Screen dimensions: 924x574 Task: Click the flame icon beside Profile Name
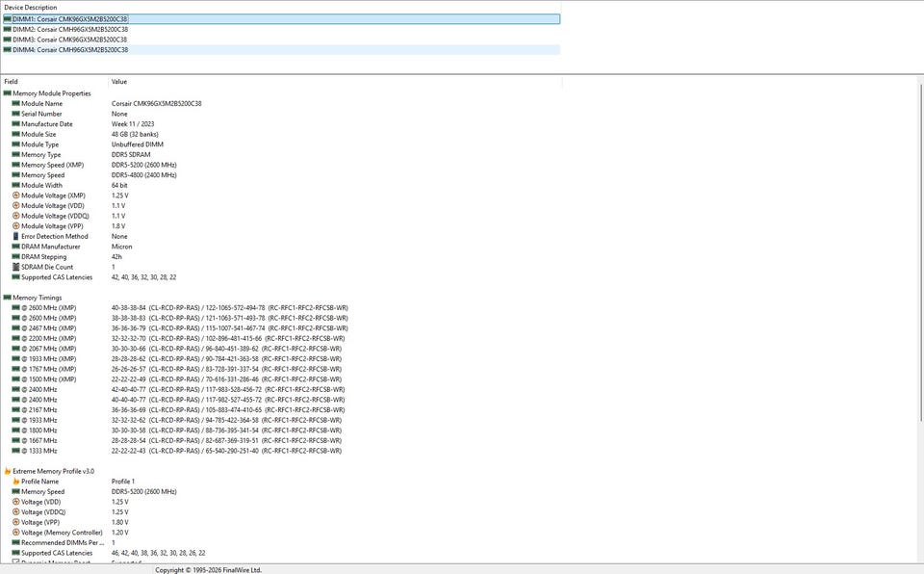16,482
